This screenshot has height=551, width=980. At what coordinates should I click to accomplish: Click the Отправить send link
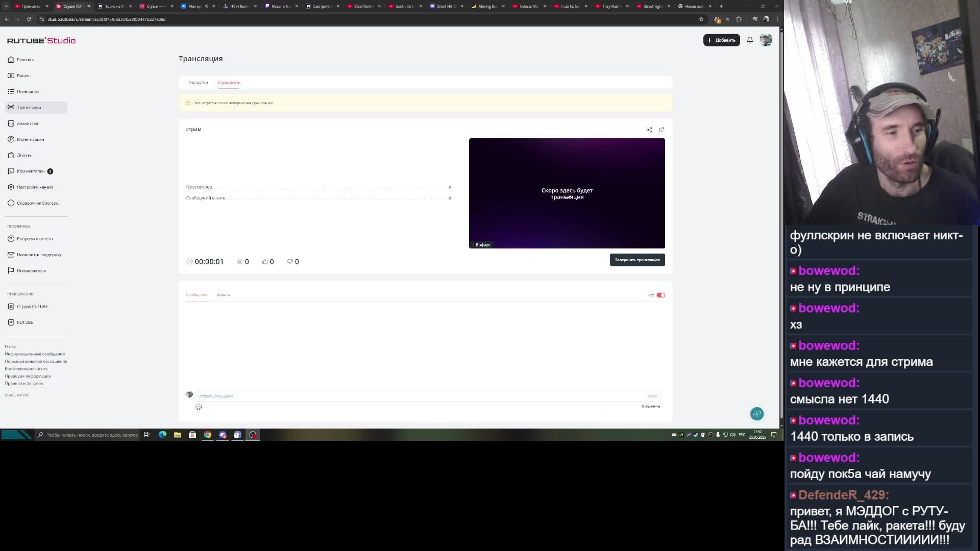650,406
